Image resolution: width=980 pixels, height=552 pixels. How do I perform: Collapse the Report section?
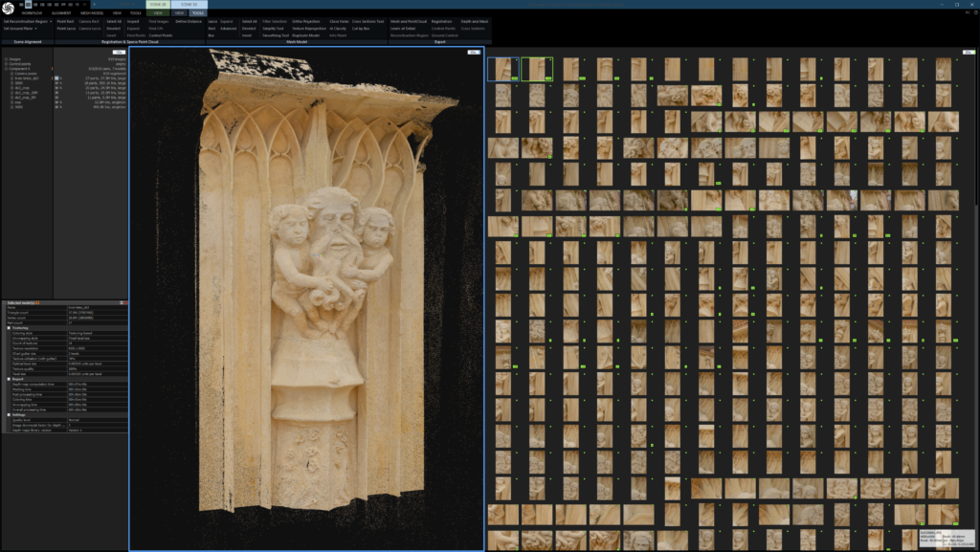tap(9, 379)
